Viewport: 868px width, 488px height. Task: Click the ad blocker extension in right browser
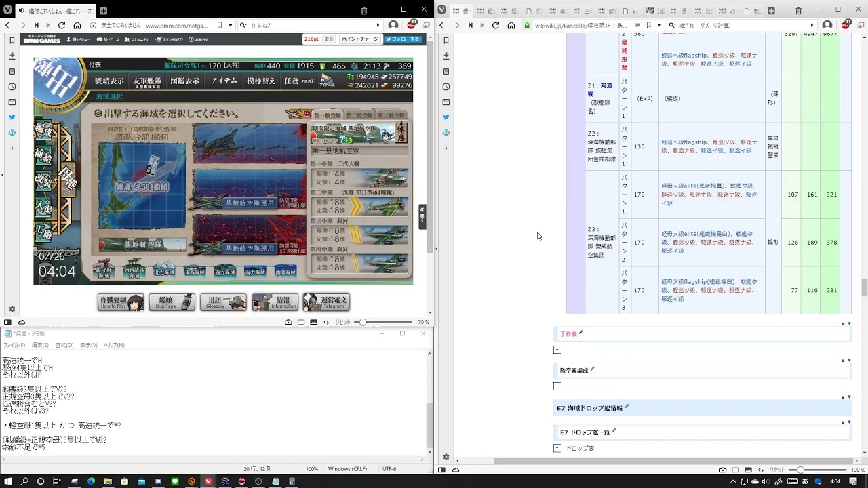(x=846, y=24)
